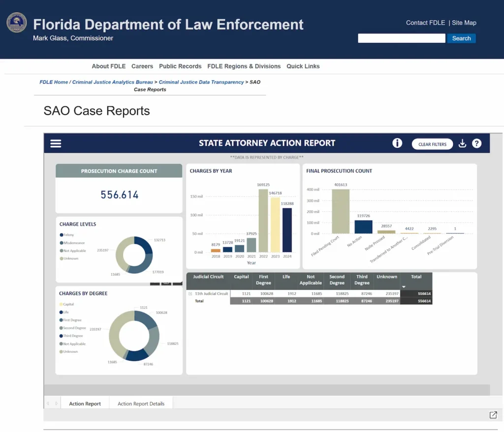Click the Filed Pending Court bar
This screenshot has height=432, width=504.
[x=341, y=211]
